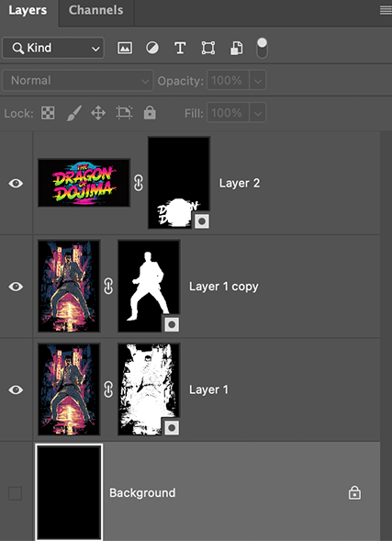Click Layer 2 mask badge icon
392x541 pixels.
pyautogui.click(x=202, y=221)
